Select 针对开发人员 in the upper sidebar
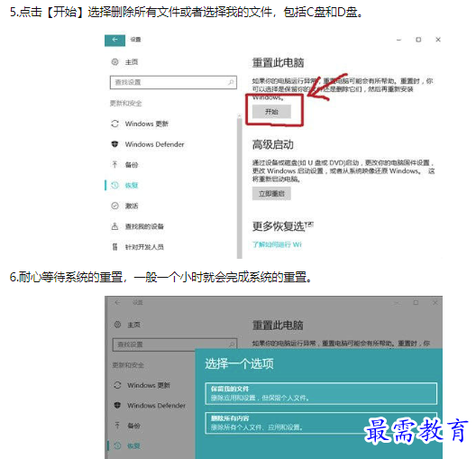The width and height of the screenshot is (476, 459). [144, 247]
